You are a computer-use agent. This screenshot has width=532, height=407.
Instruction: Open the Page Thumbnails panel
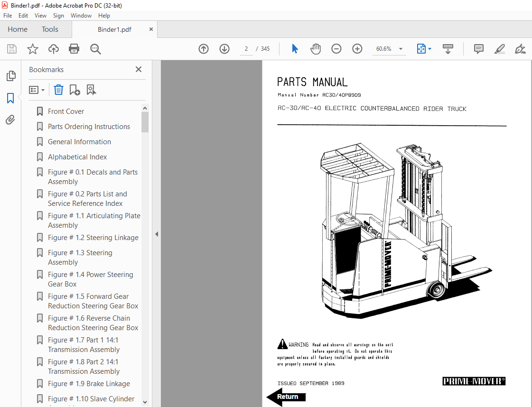(x=11, y=76)
